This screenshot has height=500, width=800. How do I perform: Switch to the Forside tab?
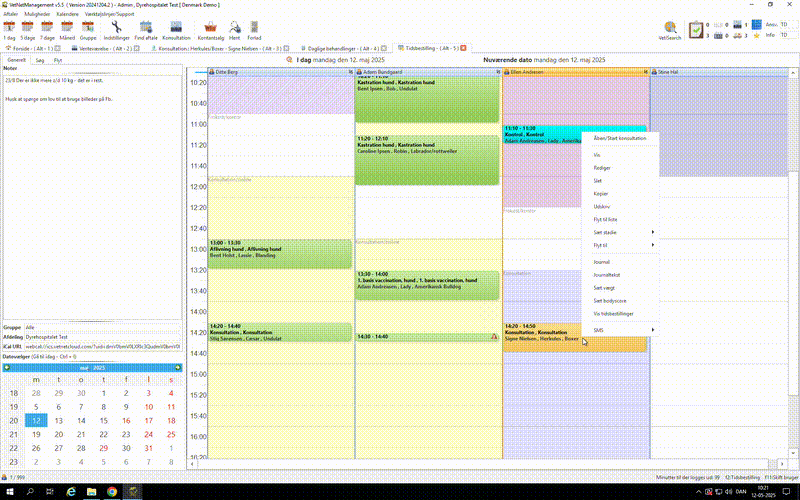[33, 48]
